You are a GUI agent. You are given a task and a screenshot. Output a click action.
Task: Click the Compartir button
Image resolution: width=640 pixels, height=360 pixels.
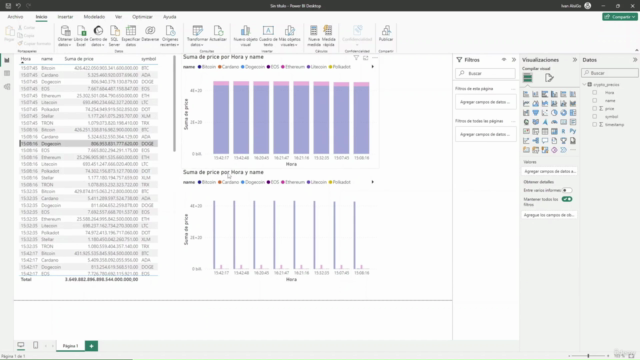[x=620, y=17]
